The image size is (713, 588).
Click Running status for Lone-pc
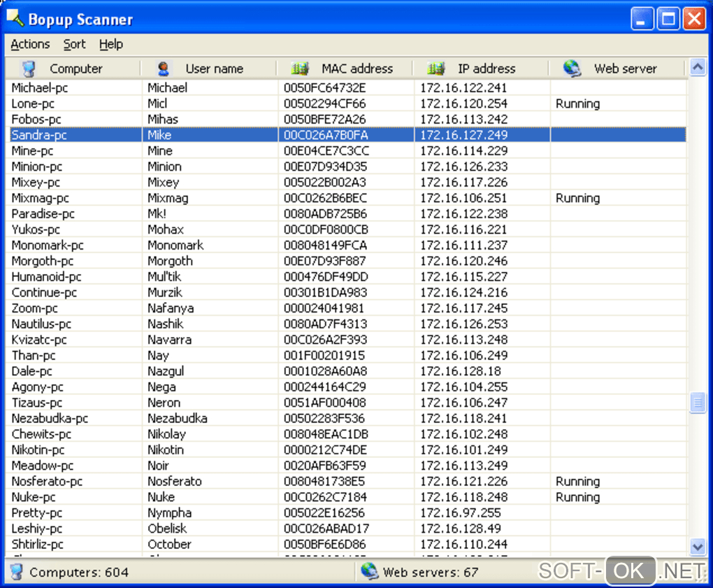[x=578, y=103]
